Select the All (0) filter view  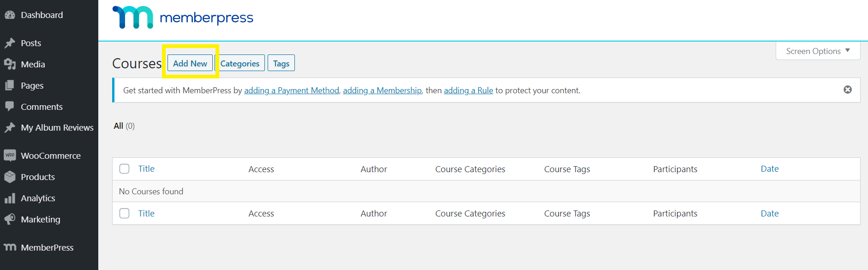point(124,126)
